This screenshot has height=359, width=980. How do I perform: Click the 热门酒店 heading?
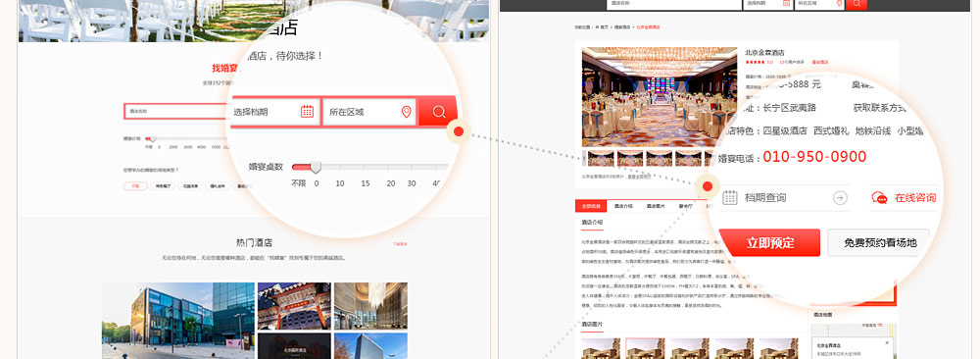(x=254, y=242)
